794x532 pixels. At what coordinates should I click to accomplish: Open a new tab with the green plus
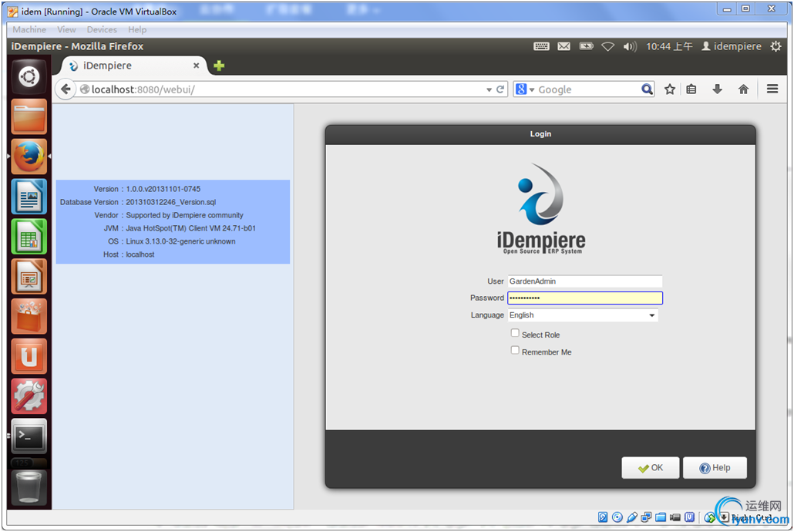point(219,66)
